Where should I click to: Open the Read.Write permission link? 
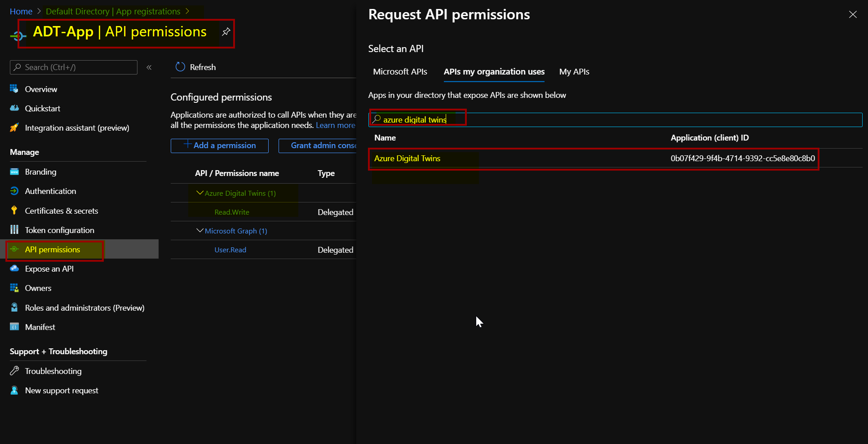(x=232, y=212)
